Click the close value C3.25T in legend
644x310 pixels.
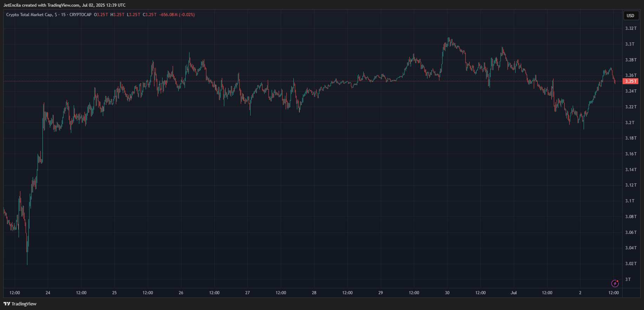pos(150,15)
